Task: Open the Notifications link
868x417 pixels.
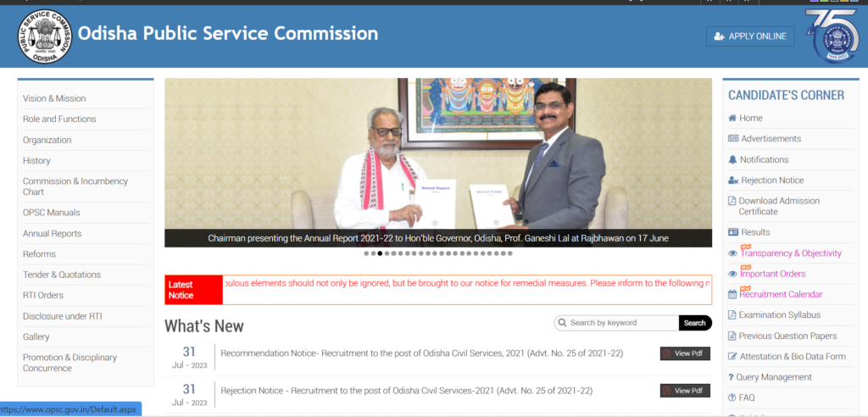Action: pyautogui.click(x=764, y=159)
